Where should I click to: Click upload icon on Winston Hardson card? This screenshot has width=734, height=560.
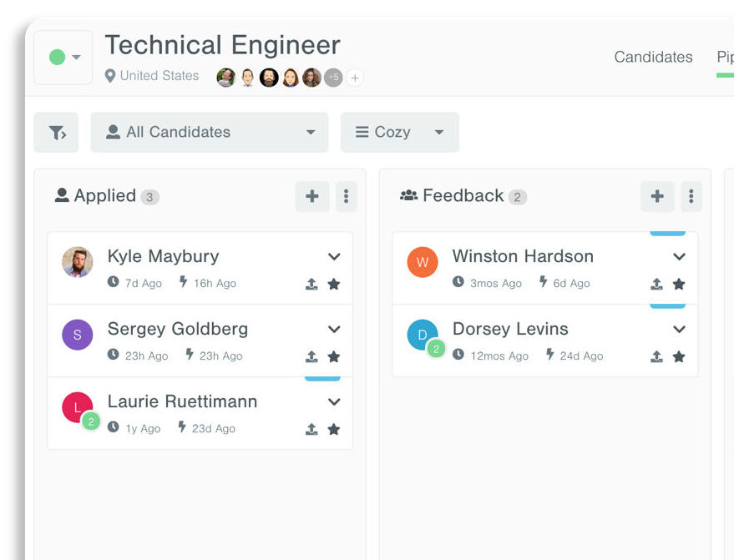[656, 285]
